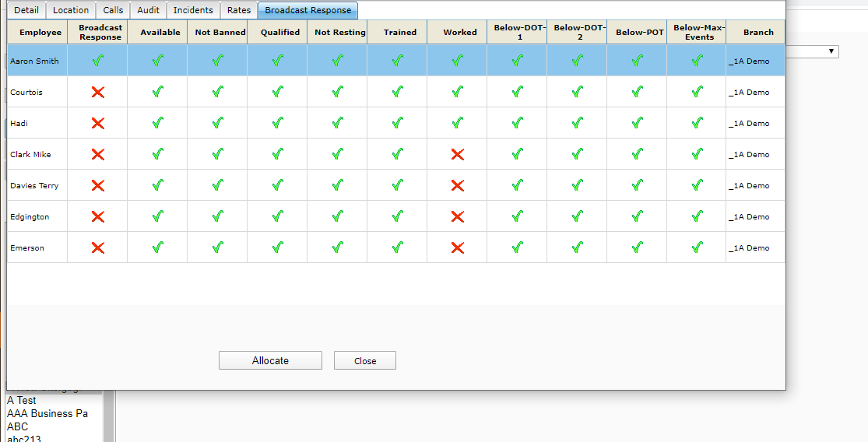The width and height of the screenshot is (868, 442).
Task: Switch to the Rates tab
Action: [239, 10]
